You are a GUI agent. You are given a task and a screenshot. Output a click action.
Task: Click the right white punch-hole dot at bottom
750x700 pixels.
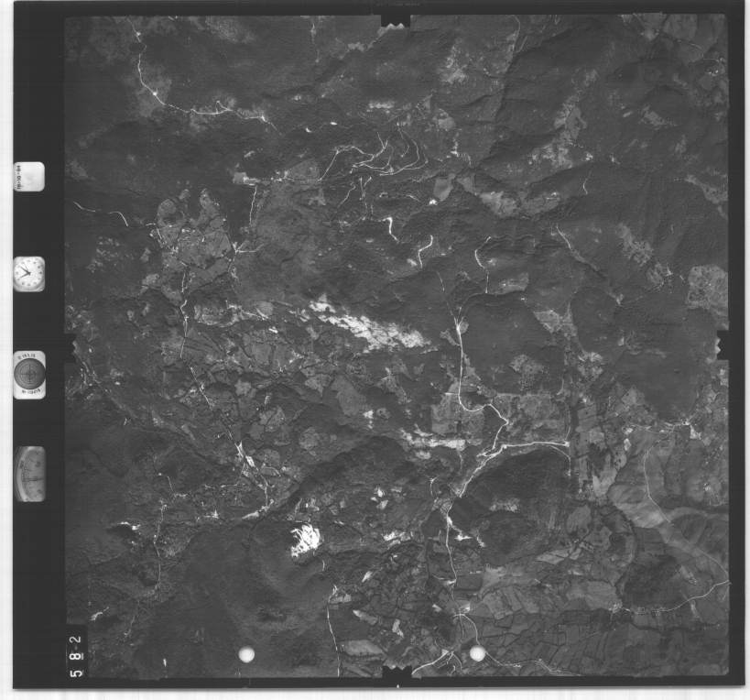476,653
